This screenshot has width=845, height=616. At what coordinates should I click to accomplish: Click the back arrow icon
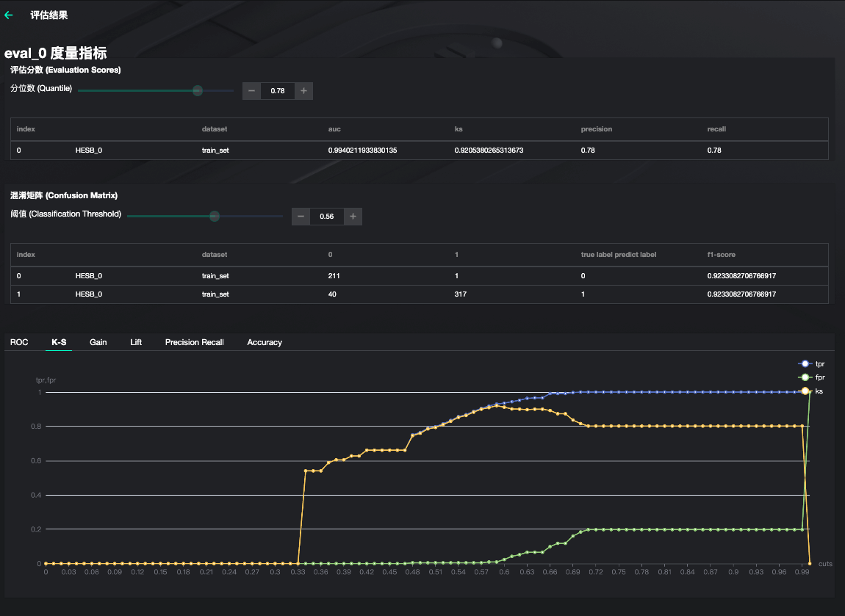(9, 15)
